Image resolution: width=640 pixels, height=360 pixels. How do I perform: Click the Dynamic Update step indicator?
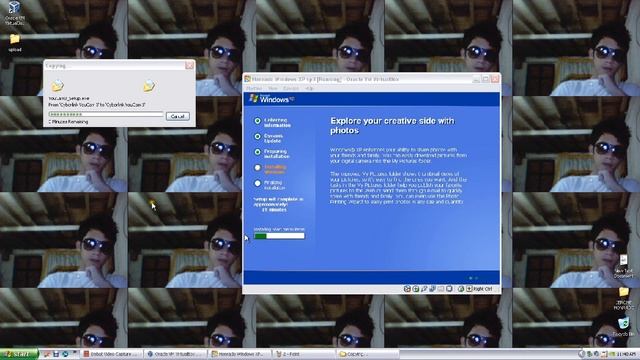tap(258, 136)
